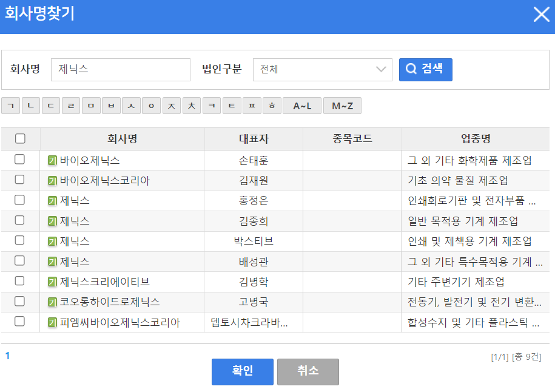Click the result count text 총 9건

[525, 357]
